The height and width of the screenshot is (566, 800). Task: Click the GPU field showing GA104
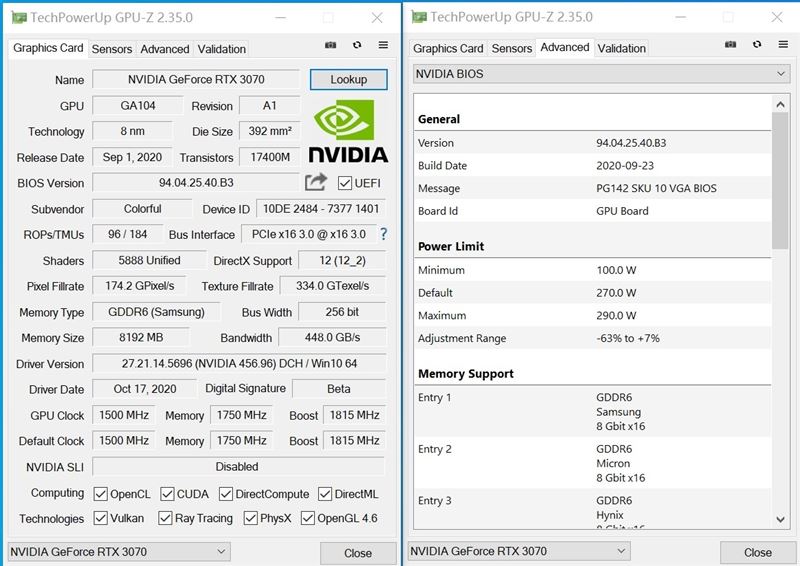138,106
